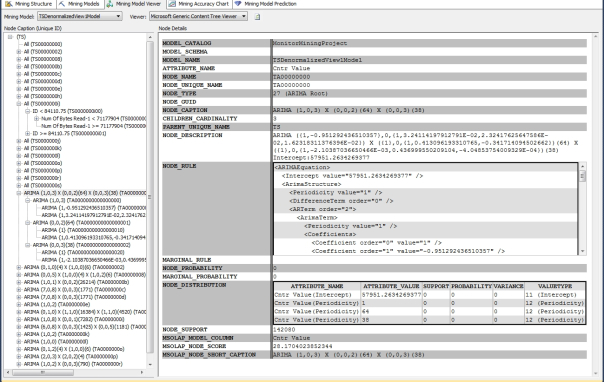Click the Mining Model Prediction diamond icon
The width and height of the screenshot is (604, 382).
coord(238,4)
